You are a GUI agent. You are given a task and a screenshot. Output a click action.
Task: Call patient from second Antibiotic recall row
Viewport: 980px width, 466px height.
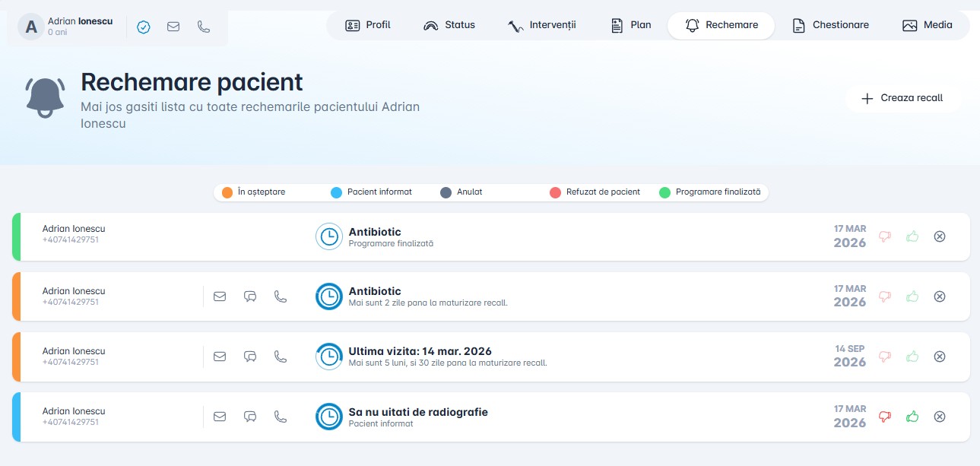[281, 296]
